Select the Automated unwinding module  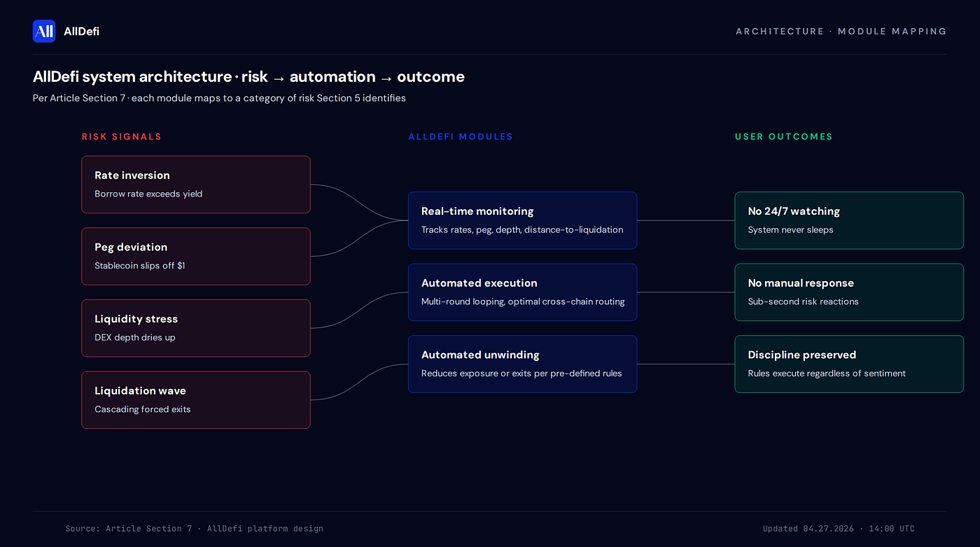tap(523, 364)
